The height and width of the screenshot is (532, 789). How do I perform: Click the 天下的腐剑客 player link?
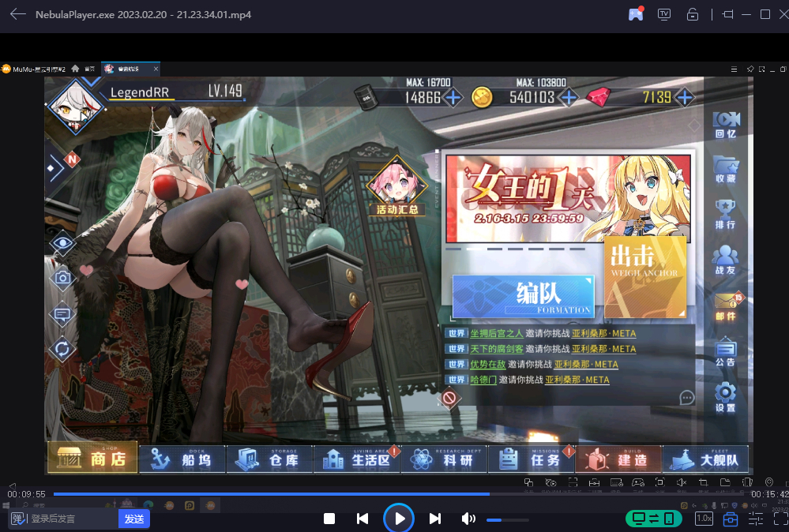click(497, 349)
